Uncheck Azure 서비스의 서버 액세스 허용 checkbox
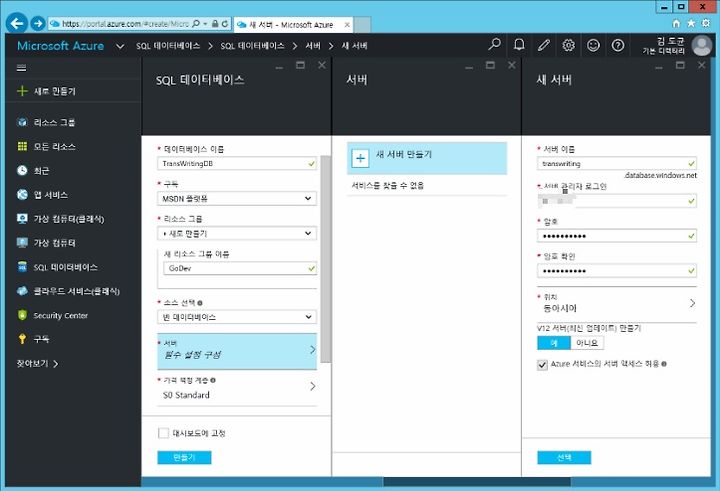 pyautogui.click(x=542, y=364)
